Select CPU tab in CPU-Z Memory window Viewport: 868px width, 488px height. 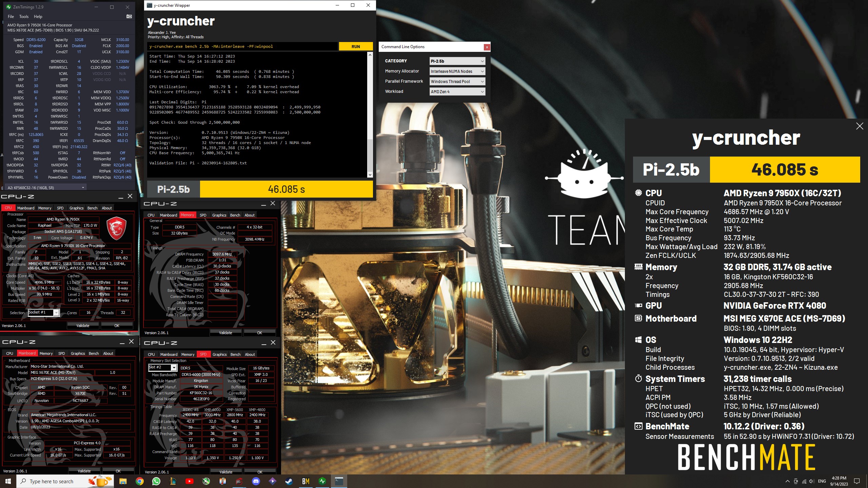[x=151, y=215]
